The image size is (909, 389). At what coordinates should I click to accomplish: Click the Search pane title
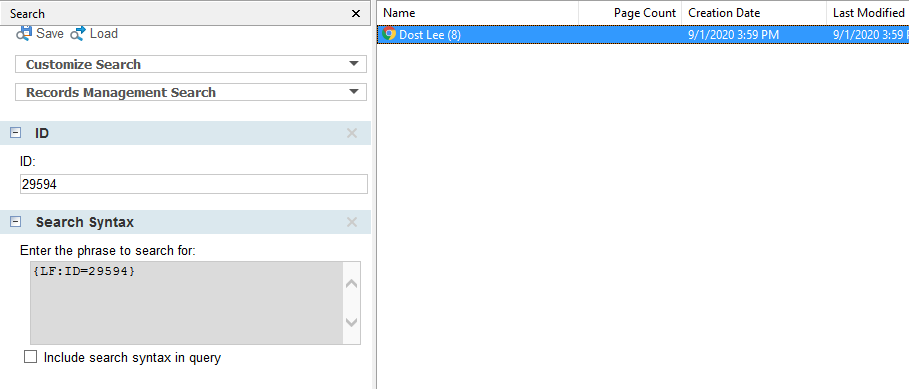click(27, 13)
